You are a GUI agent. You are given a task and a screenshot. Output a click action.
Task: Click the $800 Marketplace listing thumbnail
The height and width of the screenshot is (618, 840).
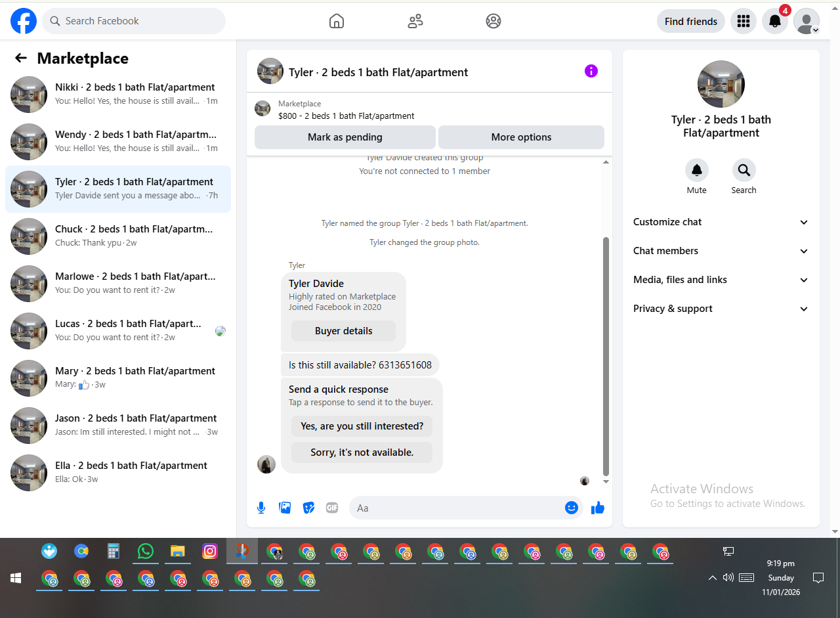(x=262, y=108)
